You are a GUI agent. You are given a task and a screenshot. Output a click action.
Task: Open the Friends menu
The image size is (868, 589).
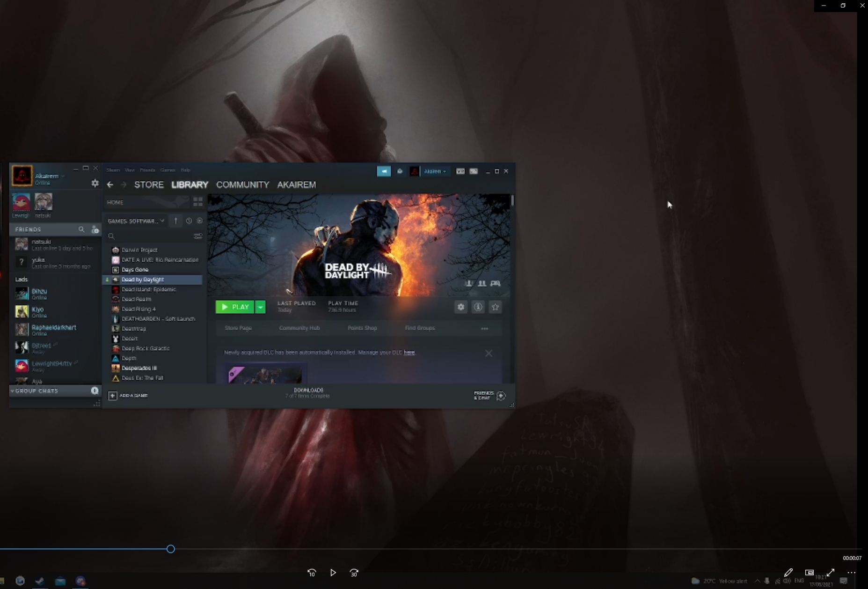pyautogui.click(x=147, y=170)
